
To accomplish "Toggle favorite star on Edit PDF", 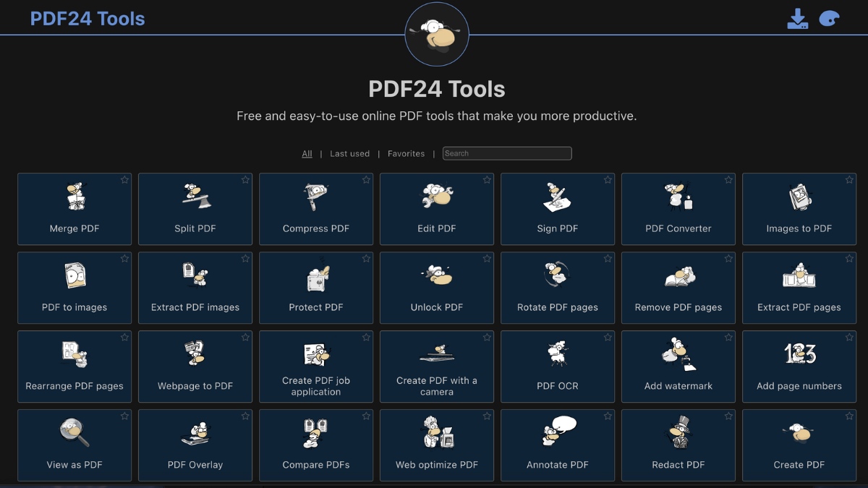I will coord(487,180).
